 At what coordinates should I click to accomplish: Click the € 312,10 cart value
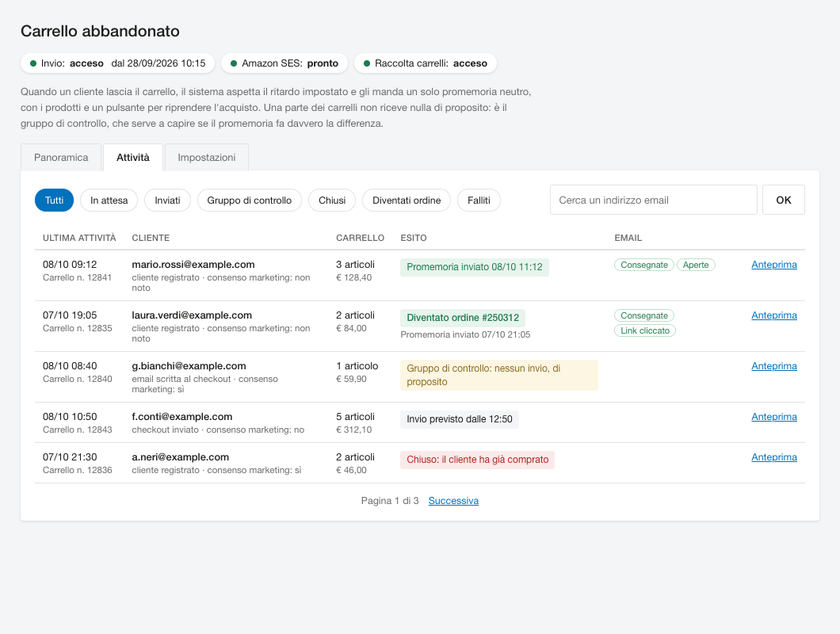[x=354, y=430]
